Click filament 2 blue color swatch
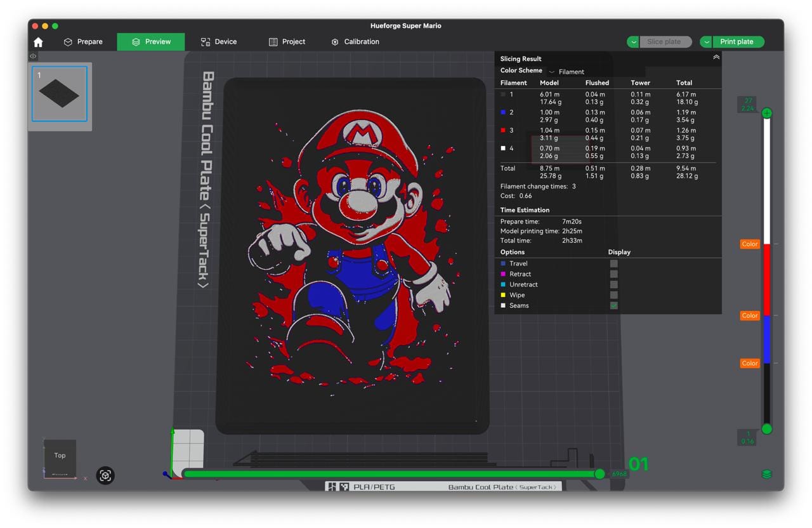 point(503,112)
